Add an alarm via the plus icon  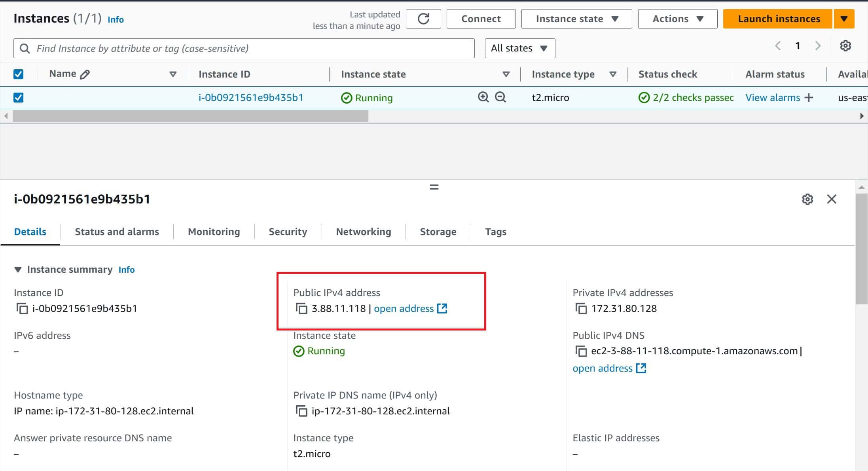click(809, 97)
